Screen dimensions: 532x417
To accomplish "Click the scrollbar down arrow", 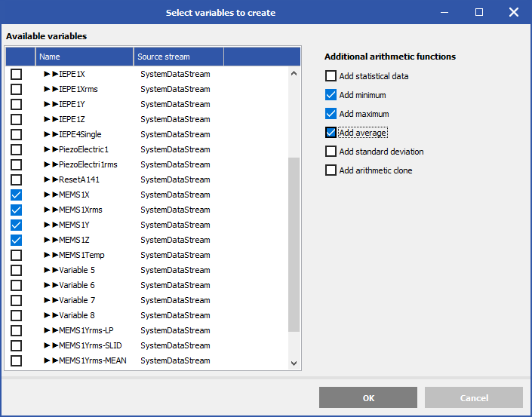I will 294,363.
